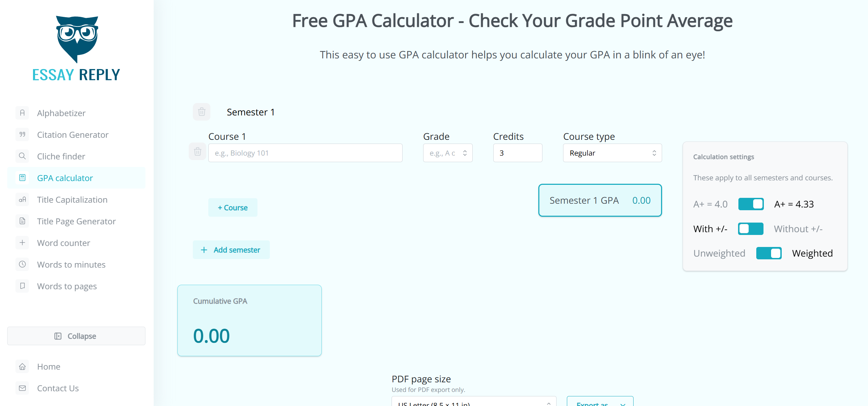Click the Citation Generator quote icon
This screenshot has width=868, height=406.
[22, 135]
